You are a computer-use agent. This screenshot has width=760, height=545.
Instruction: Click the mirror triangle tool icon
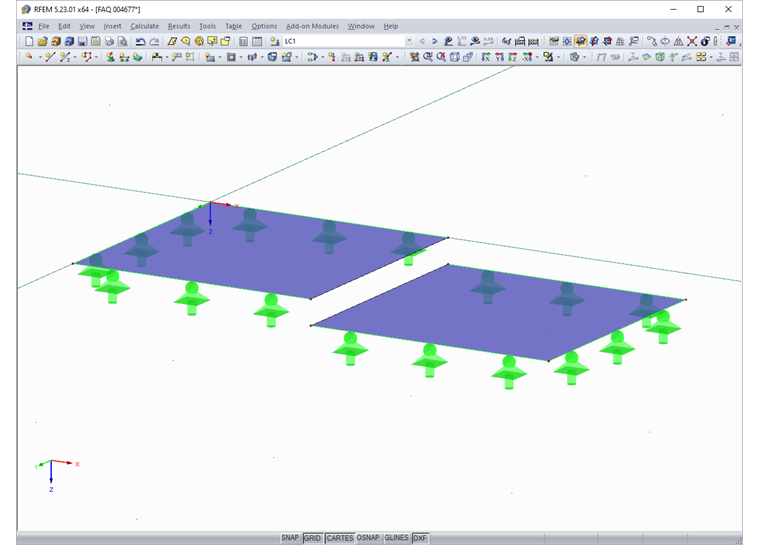tap(679, 41)
